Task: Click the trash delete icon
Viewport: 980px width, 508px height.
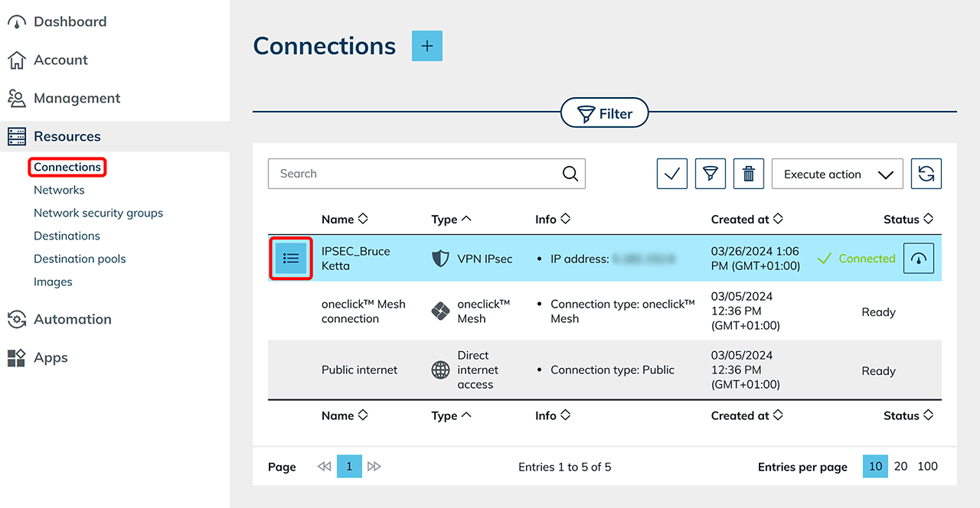Action: 748,174
